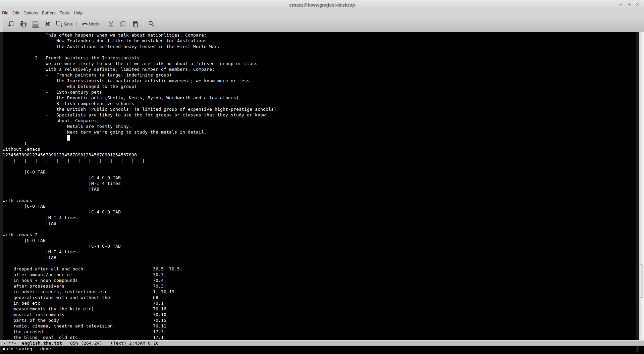The height and width of the screenshot is (354, 644).
Task: Click the (Text) major mode indicator
Action: click(x=118, y=343)
